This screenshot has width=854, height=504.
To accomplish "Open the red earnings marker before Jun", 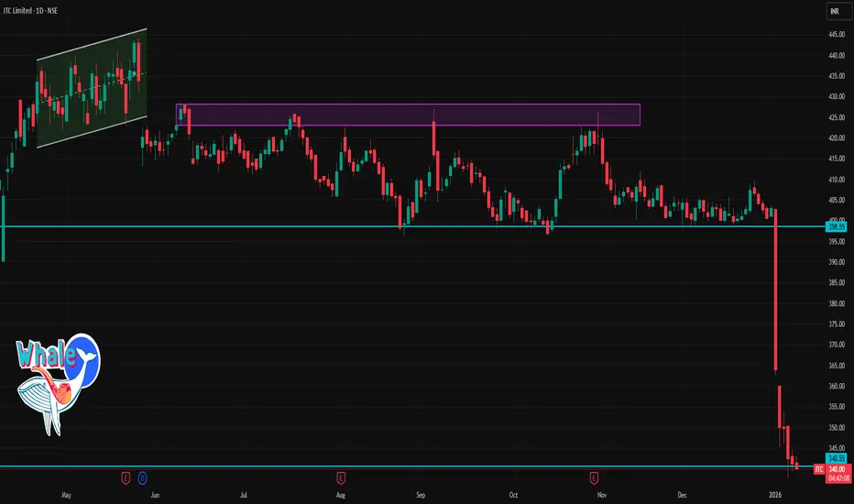I will coord(126,478).
